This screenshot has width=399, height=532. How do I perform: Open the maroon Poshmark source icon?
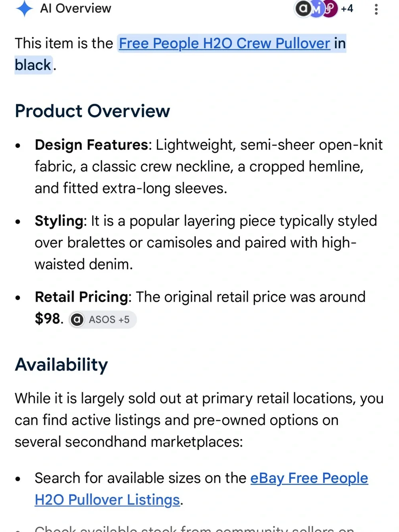[330, 8]
